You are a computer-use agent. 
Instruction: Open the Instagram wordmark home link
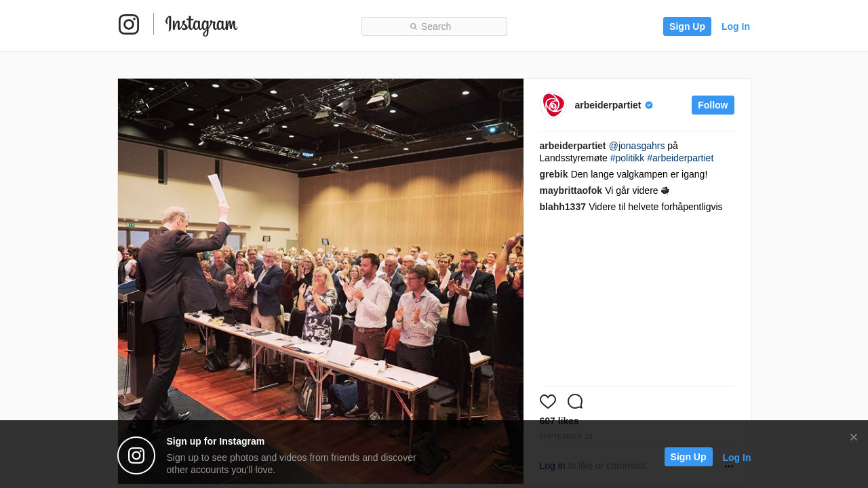201,25
